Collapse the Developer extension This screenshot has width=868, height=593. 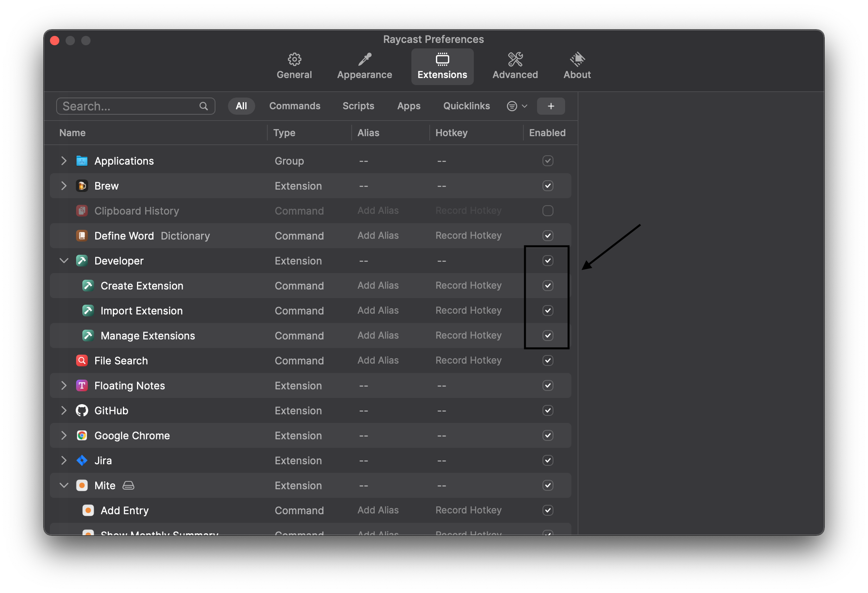pos(64,261)
